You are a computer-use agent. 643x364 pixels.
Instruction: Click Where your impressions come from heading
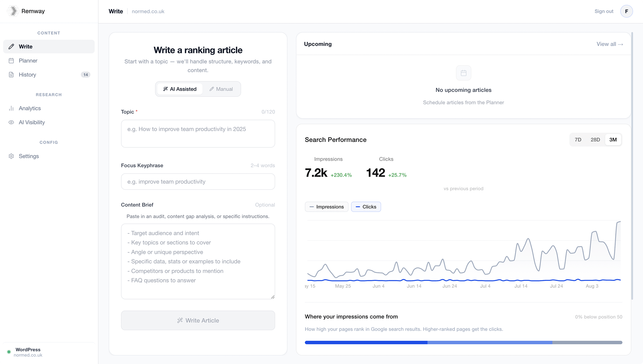click(351, 317)
